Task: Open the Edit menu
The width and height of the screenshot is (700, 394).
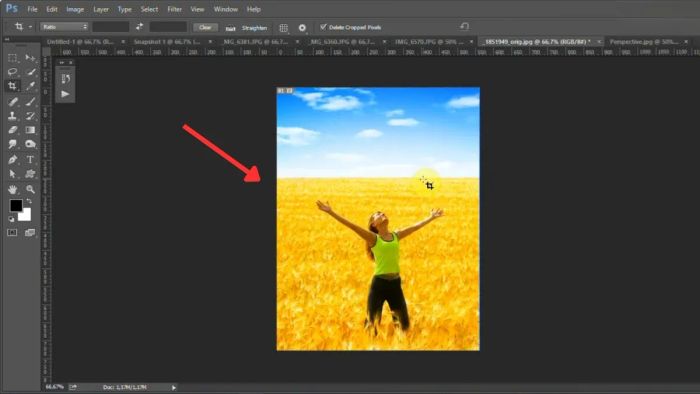Action: coord(52,9)
